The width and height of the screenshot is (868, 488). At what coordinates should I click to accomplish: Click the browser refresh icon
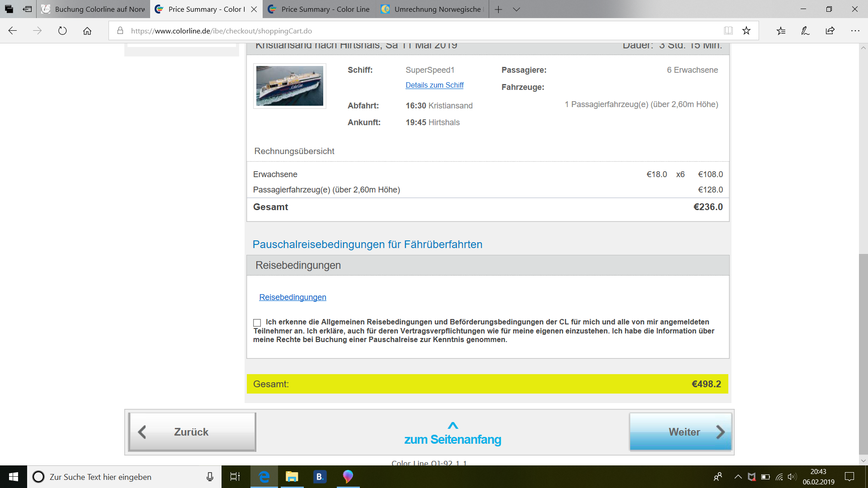[62, 31]
